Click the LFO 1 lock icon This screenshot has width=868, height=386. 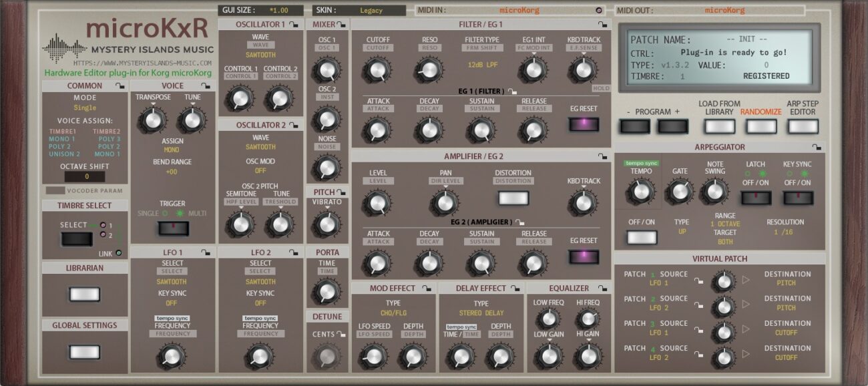tap(206, 252)
